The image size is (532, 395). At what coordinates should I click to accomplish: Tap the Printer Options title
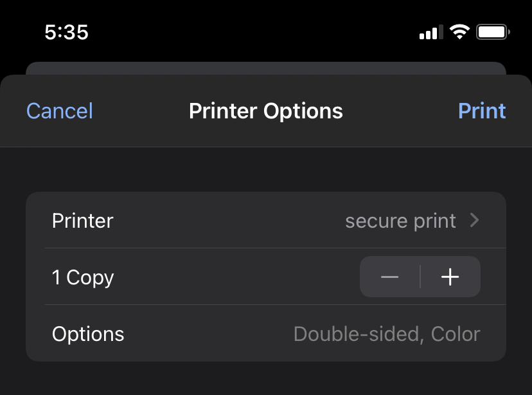[x=265, y=111]
